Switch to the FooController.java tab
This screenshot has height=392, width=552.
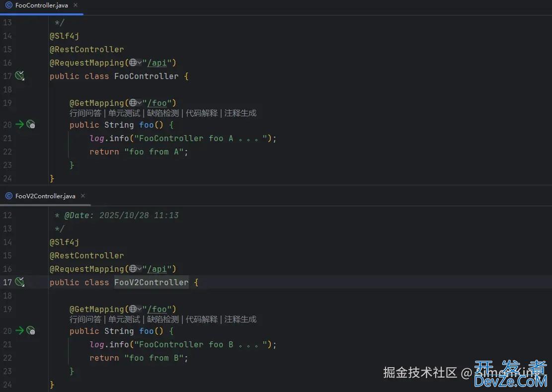[x=41, y=5]
